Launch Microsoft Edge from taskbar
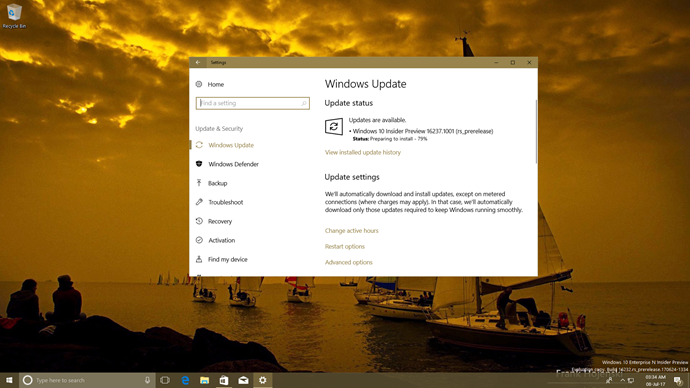This screenshot has width=690, height=388. (x=185, y=380)
